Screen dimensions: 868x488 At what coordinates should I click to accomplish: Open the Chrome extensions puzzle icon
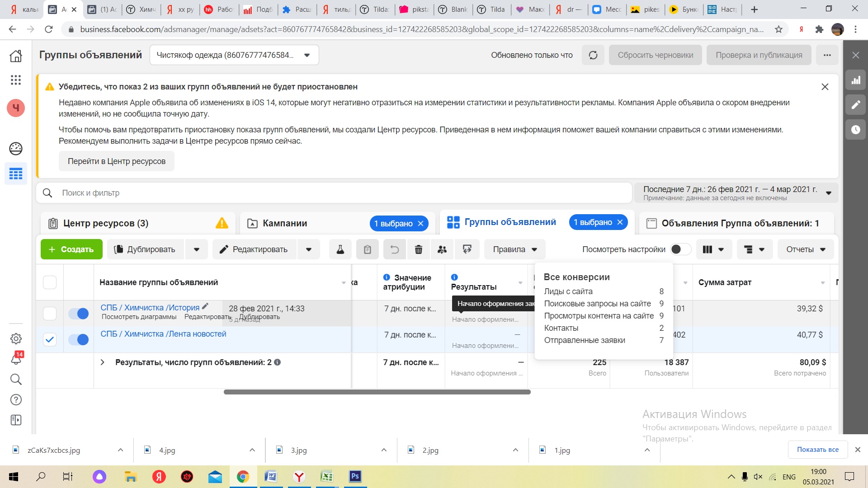click(819, 29)
